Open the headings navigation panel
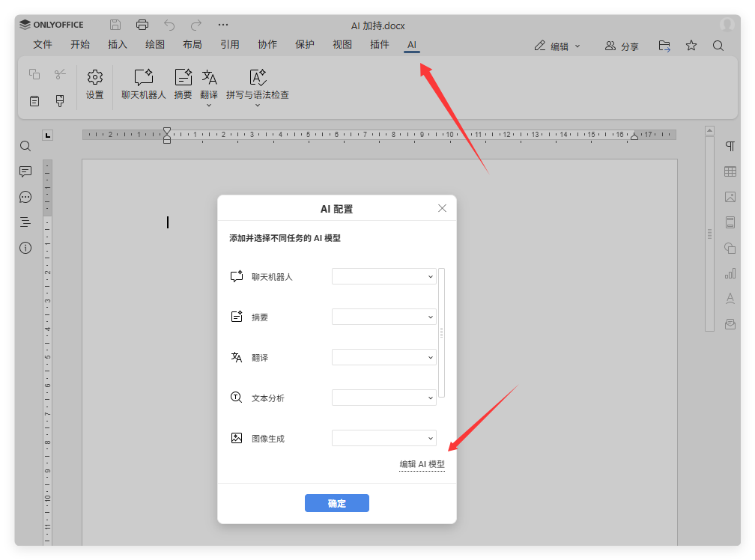Image resolution: width=755 pixels, height=560 pixels. click(x=25, y=222)
